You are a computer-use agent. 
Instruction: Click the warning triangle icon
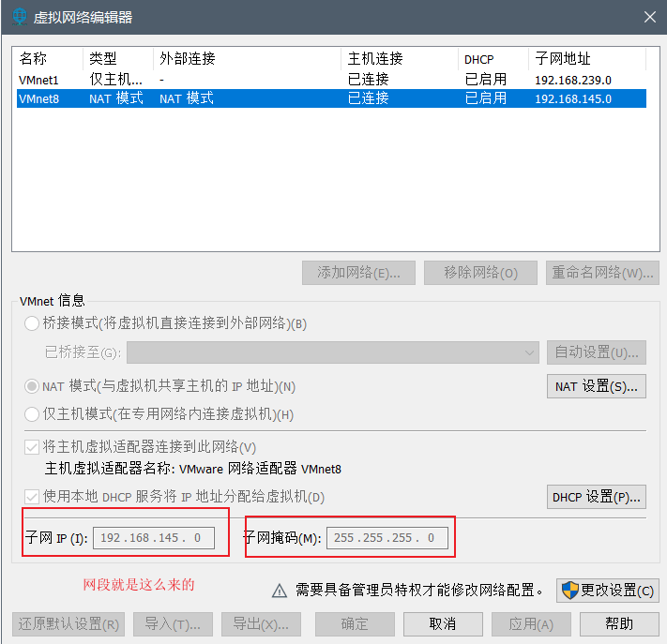pos(279,591)
